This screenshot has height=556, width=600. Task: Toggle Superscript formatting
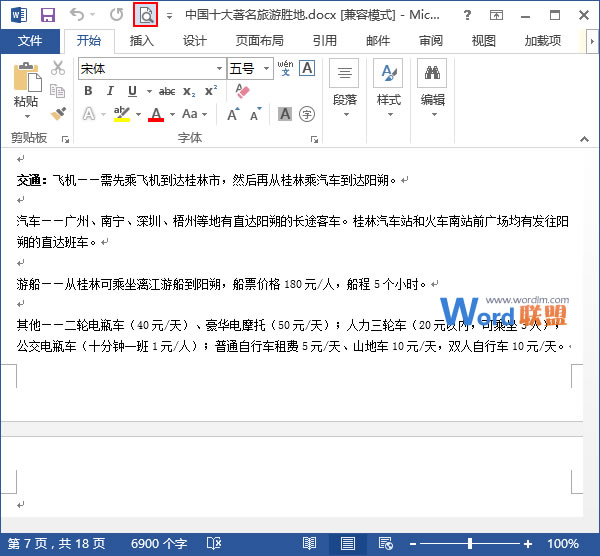211,91
